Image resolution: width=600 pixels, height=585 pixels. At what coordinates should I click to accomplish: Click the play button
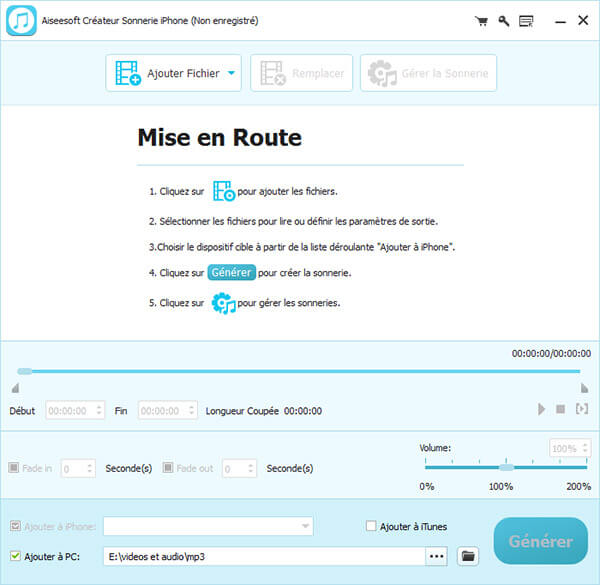(541, 409)
